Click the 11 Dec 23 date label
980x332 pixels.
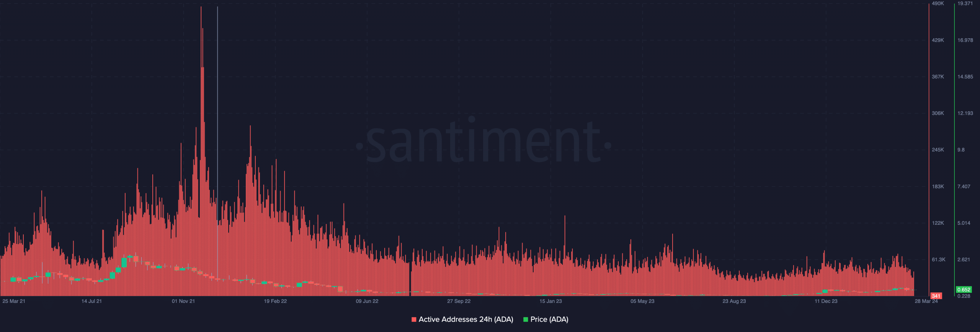point(826,301)
